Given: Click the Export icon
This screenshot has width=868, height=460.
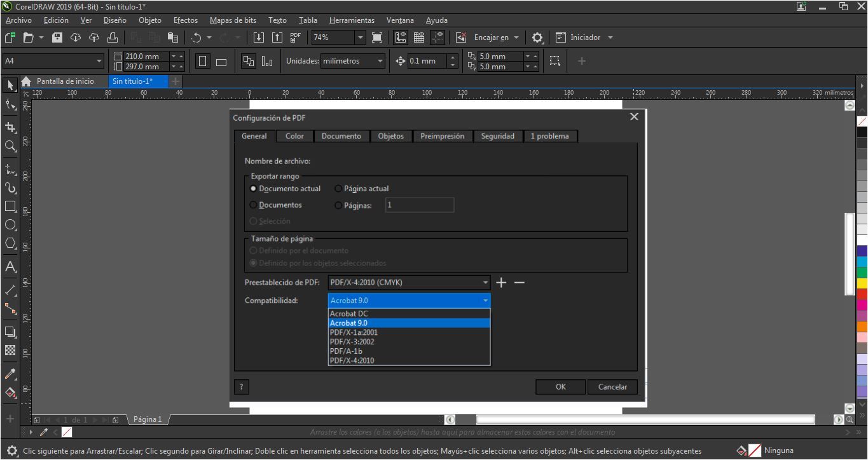Looking at the screenshot, I should coord(277,37).
